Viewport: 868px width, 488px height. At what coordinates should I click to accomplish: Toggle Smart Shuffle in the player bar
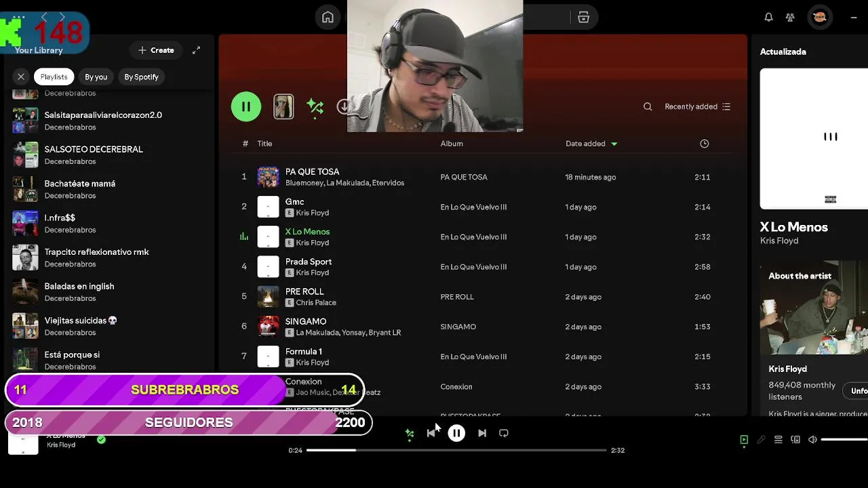coord(409,433)
